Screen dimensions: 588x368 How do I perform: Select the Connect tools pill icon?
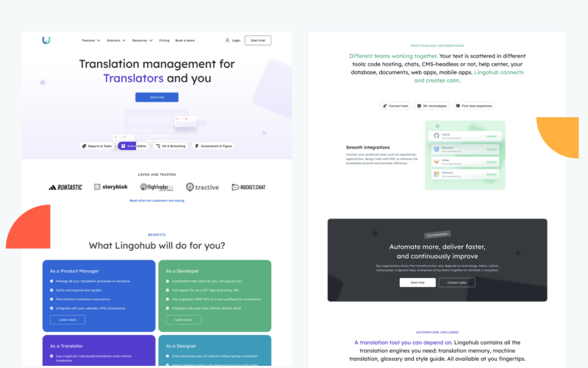click(x=384, y=106)
